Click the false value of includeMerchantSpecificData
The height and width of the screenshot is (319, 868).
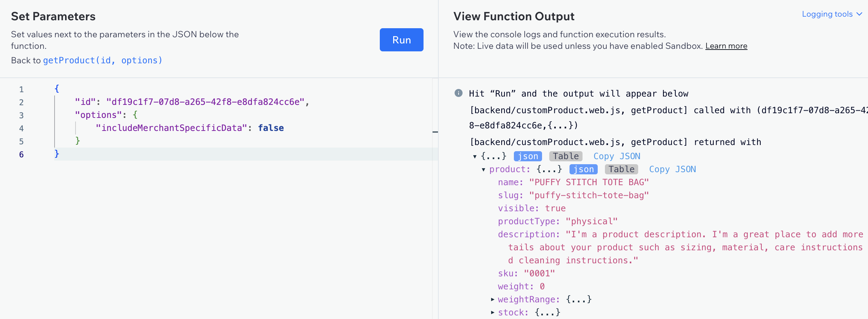tap(271, 128)
